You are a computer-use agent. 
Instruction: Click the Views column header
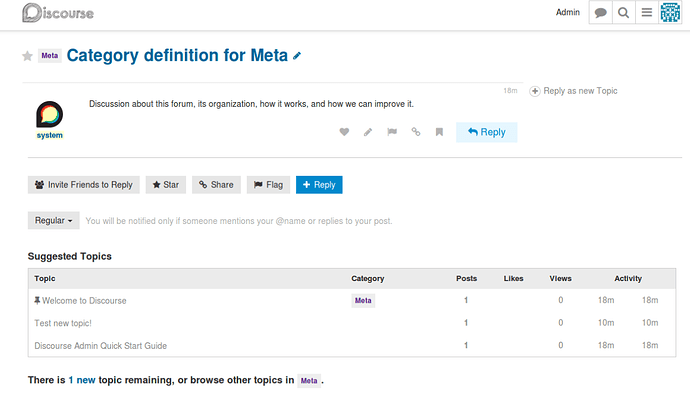(x=560, y=278)
